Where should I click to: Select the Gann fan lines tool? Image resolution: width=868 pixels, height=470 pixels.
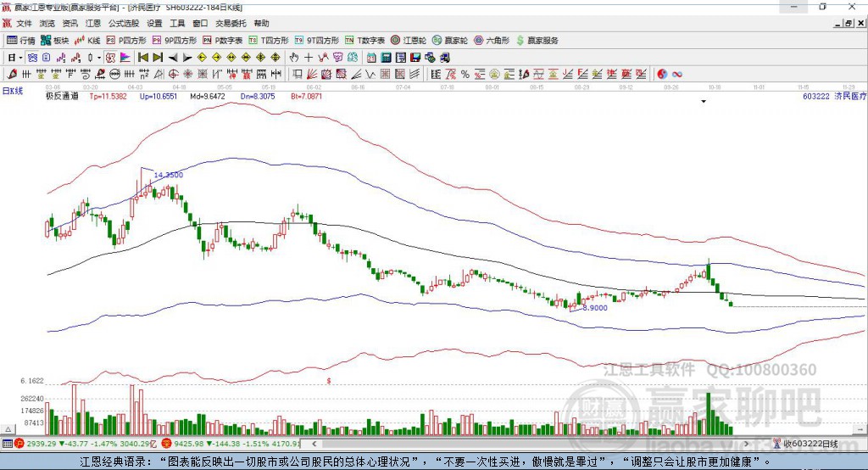(x=312, y=74)
